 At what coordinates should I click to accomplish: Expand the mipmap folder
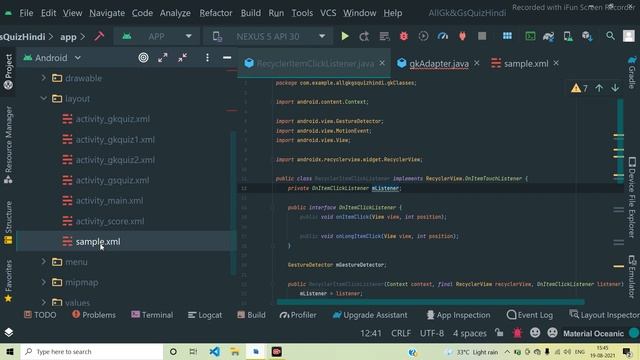click(x=43, y=282)
